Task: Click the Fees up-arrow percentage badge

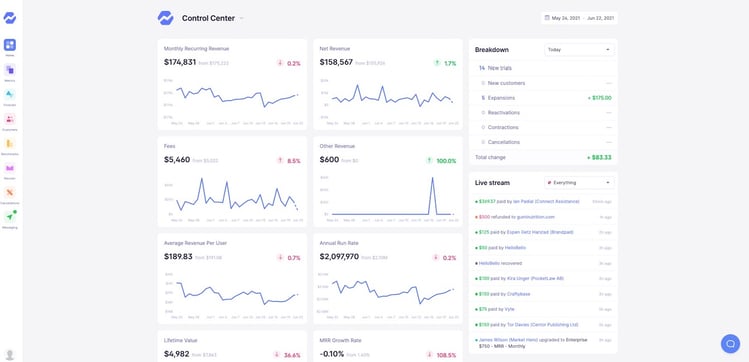Action: pyautogui.click(x=289, y=160)
